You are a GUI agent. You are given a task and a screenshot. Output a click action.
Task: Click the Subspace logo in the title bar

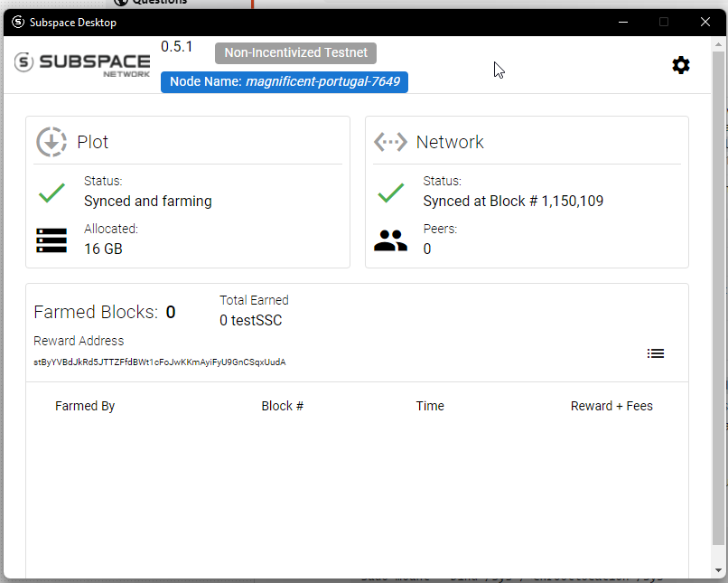pos(17,22)
